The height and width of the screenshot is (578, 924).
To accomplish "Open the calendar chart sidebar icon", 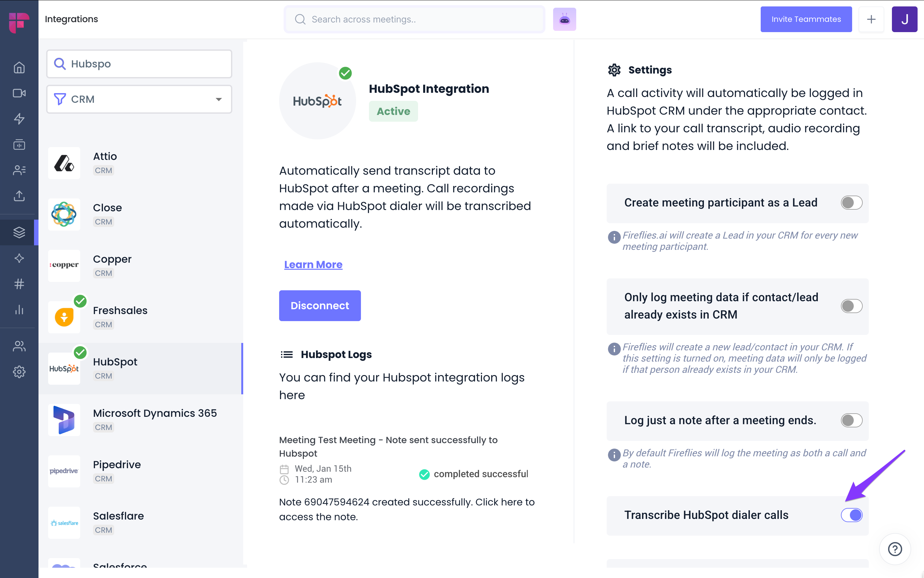I will click(19, 144).
